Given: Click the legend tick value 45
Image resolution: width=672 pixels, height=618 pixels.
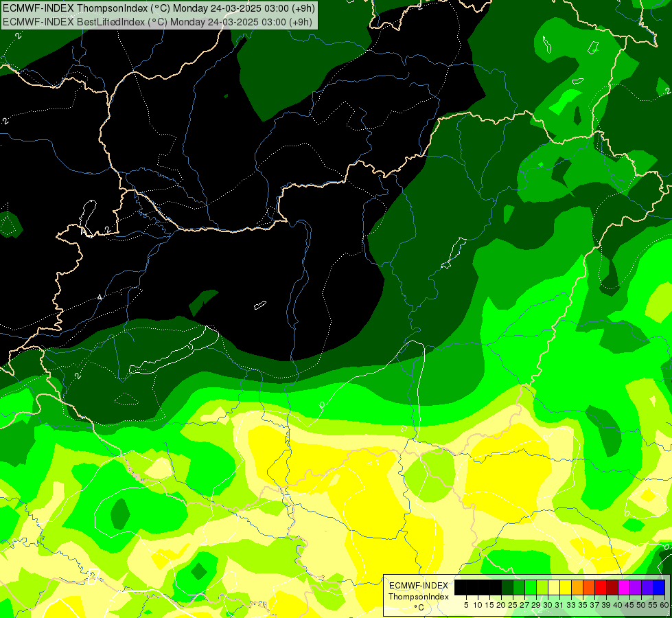Looking at the screenshot, I should (630, 605).
